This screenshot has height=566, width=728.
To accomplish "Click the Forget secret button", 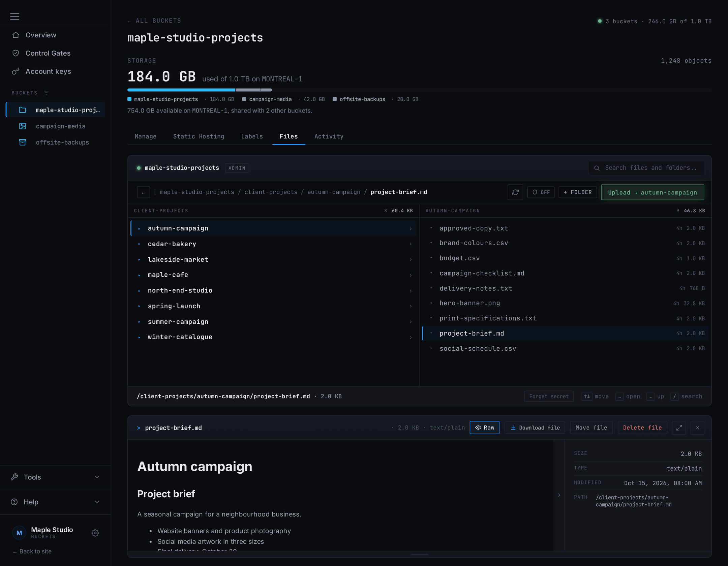I will click(549, 396).
